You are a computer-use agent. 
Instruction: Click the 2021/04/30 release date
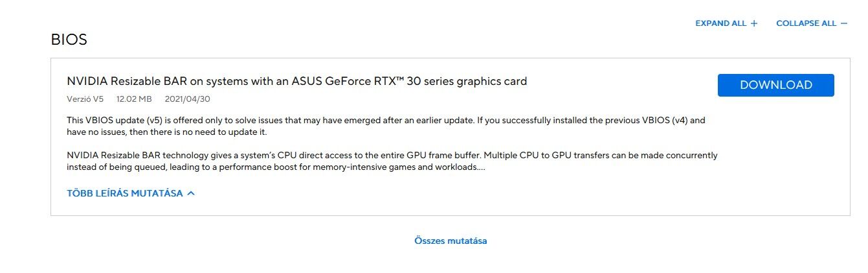pyautogui.click(x=188, y=99)
